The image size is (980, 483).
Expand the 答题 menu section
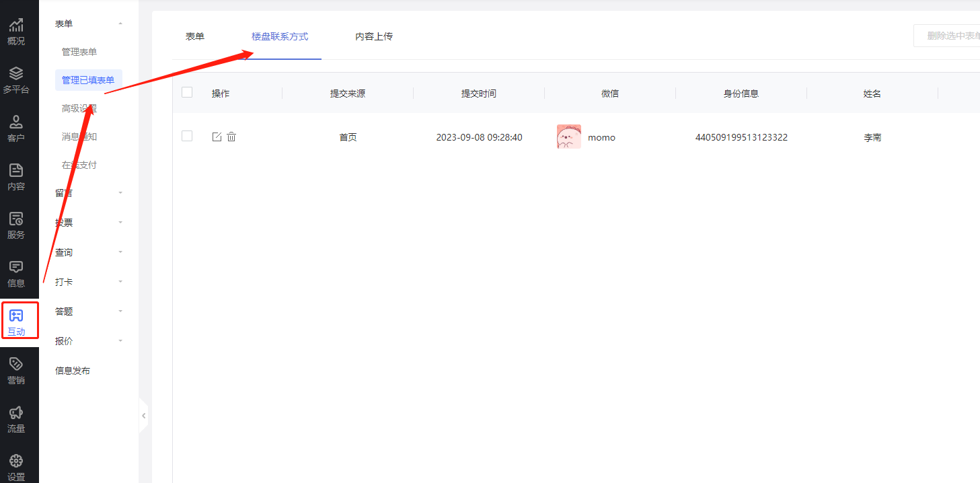coord(120,311)
